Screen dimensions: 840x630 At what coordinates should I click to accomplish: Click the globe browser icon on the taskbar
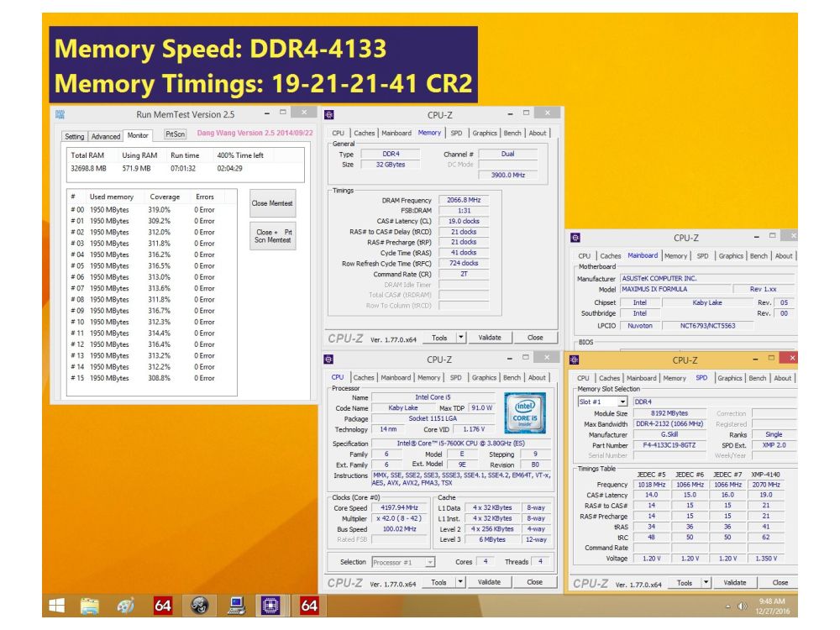pos(199,606)
